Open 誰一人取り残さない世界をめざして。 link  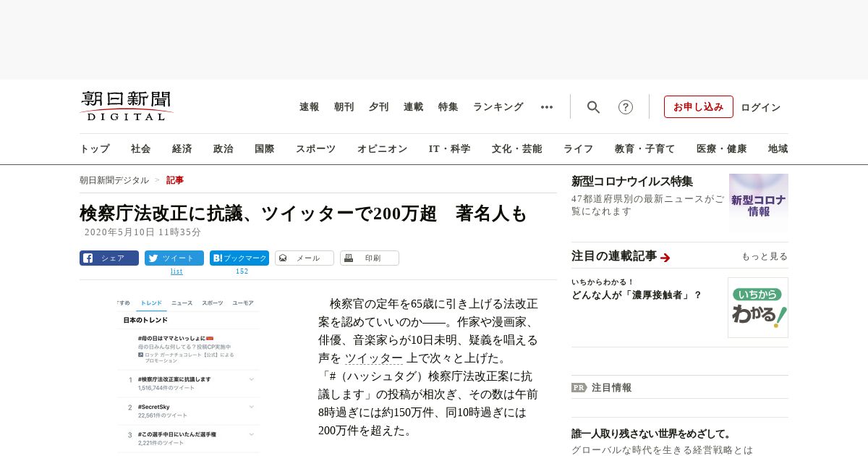pos(652,434)
